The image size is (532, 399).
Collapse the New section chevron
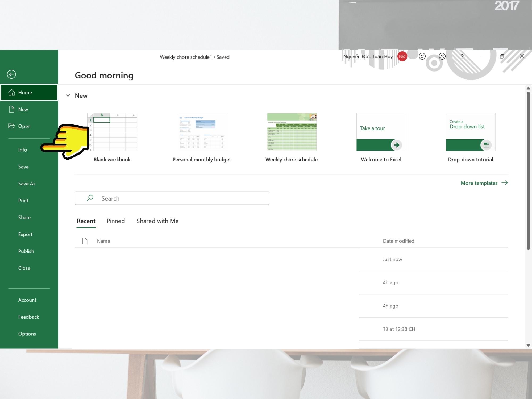(x=68, y=95)
